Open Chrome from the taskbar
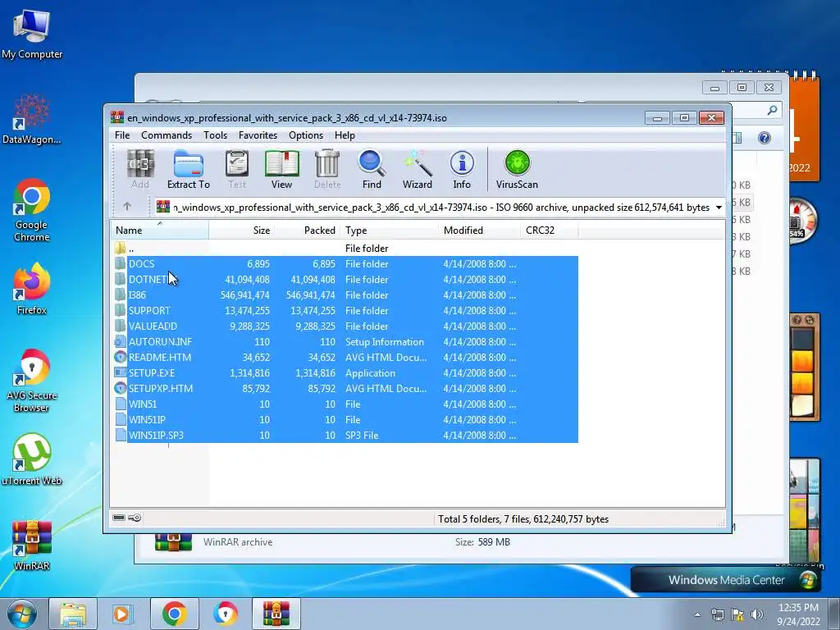The width and height of the screenshot is (840, 630). 174,614
